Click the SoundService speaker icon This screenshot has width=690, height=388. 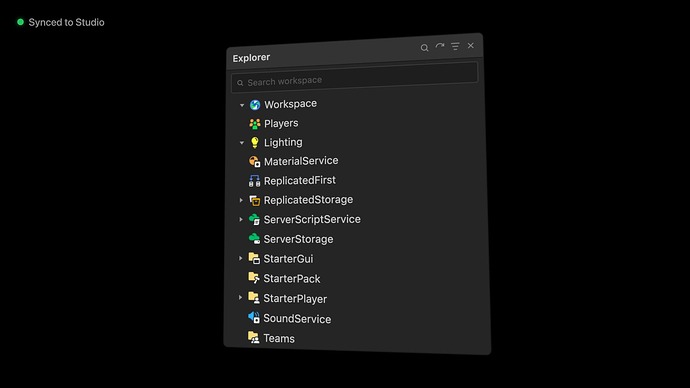(254, 318)
